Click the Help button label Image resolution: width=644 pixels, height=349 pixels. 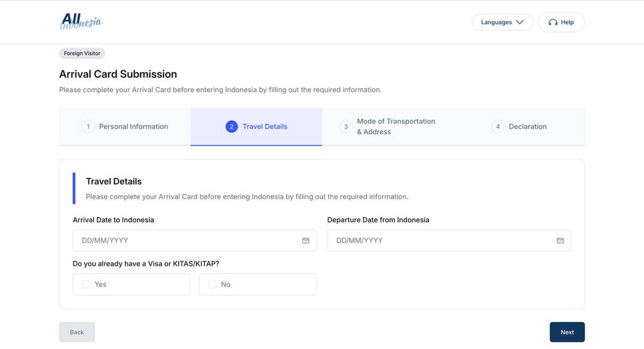(x=567, y=23)
